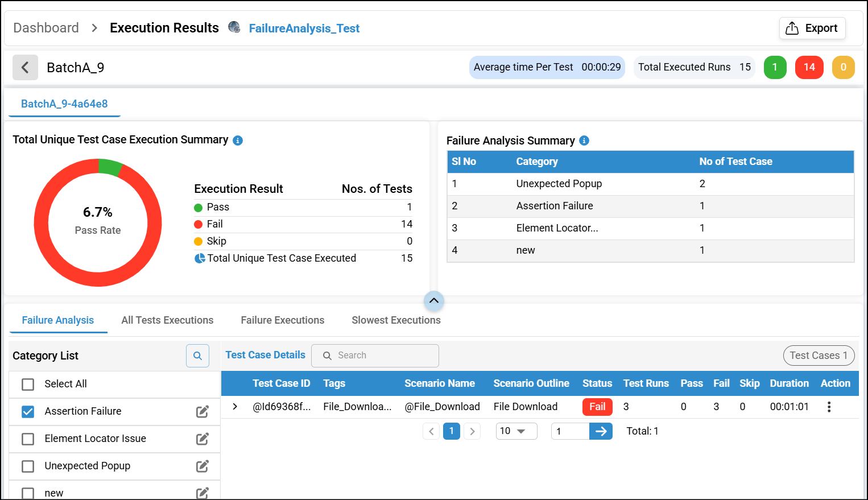Image resolution: width=868 pixels, height=500 pixels.
Task: Expand the @Id69368f test case row
Action: point(235,407)
